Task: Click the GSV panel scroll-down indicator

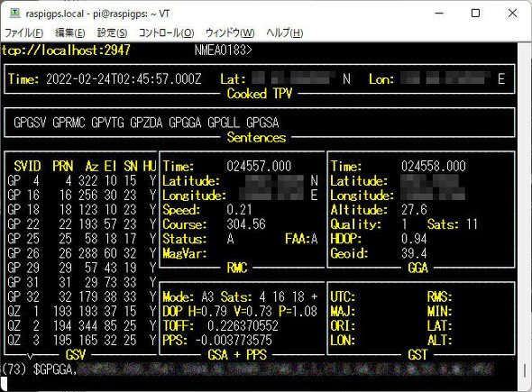Action: [30, 356]
